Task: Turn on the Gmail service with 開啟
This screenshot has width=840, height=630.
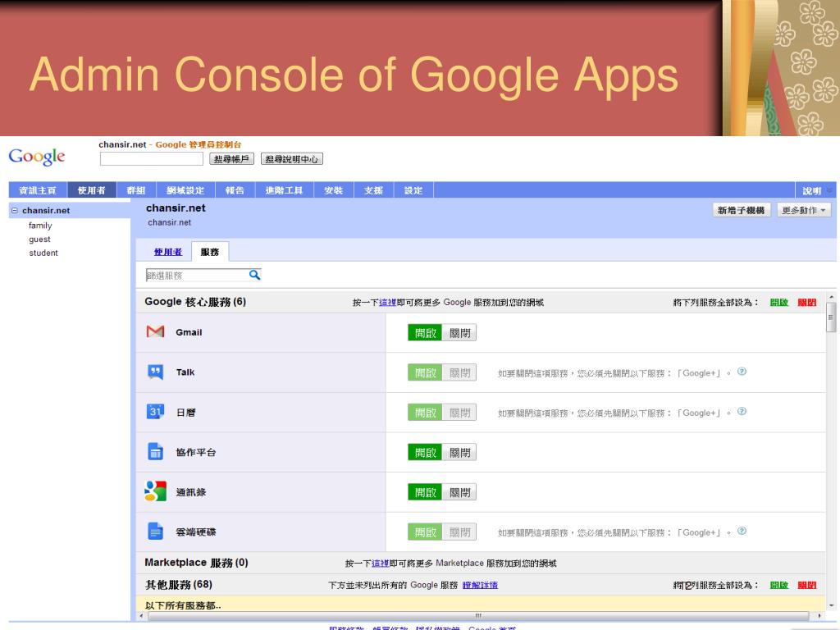Action: [426, 333]
